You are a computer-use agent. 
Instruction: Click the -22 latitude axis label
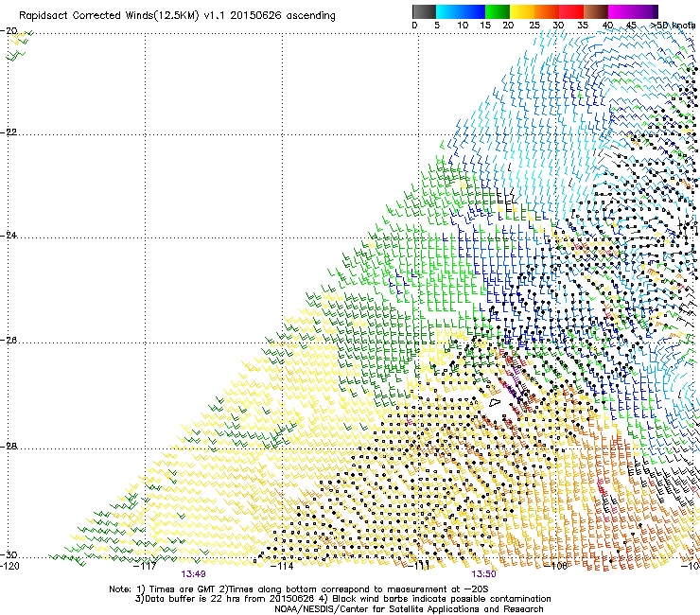[9, 132]
